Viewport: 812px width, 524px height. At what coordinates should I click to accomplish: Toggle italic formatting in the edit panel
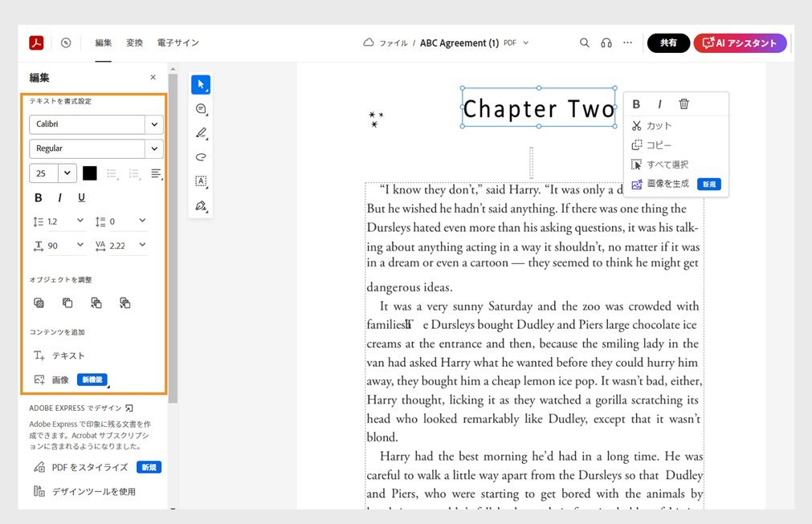(x=59, y=197)
